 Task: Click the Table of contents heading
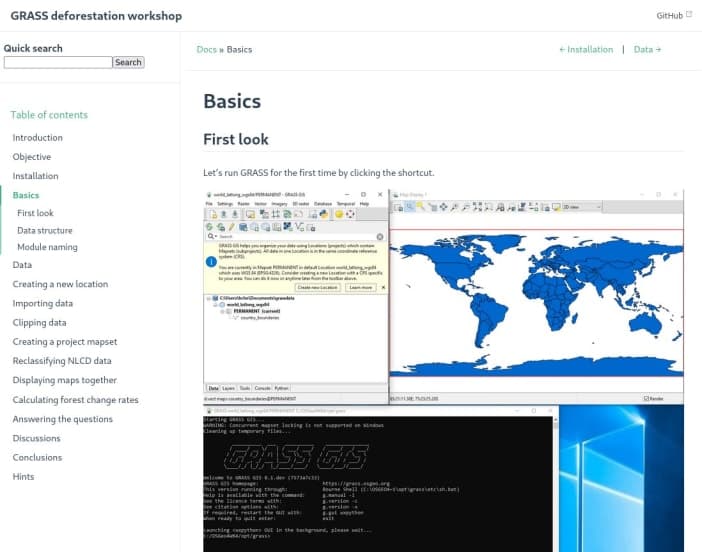click(x=49, y=115)
